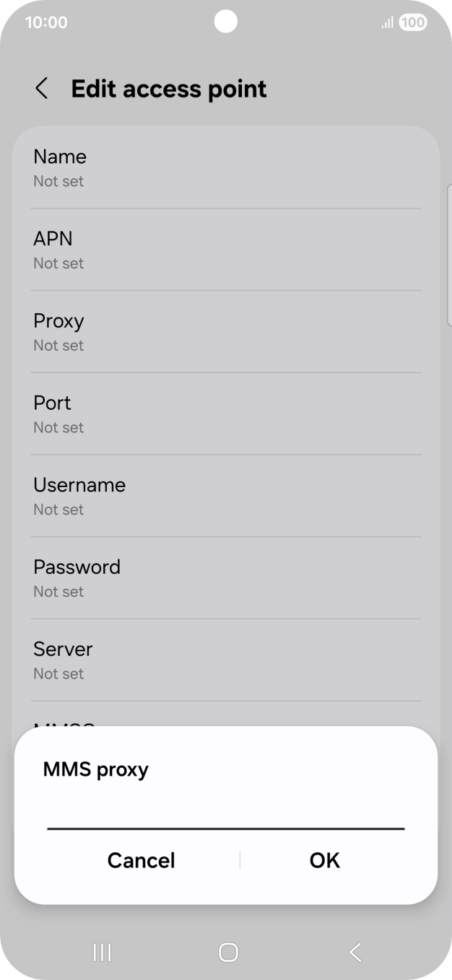Tap the MMS proxy text input line
452x980 pixels.
(226, 823)
